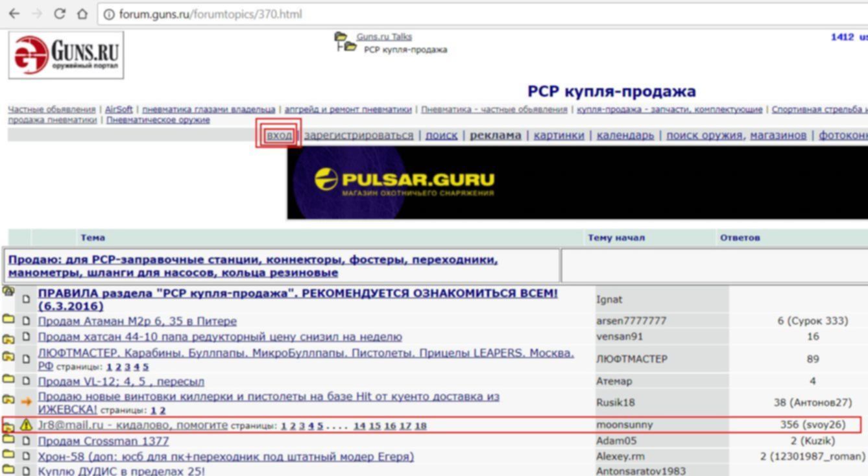868x476 pixels.
Task: Open the вход login link
Action: tap(280, 135)
